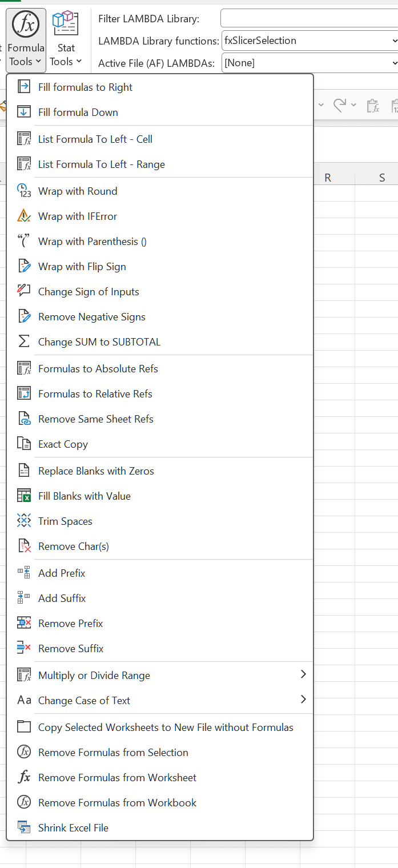398x868 pixels.
Task: Click the redo arrow in quick toolbar
Action: tap(340, 105)
